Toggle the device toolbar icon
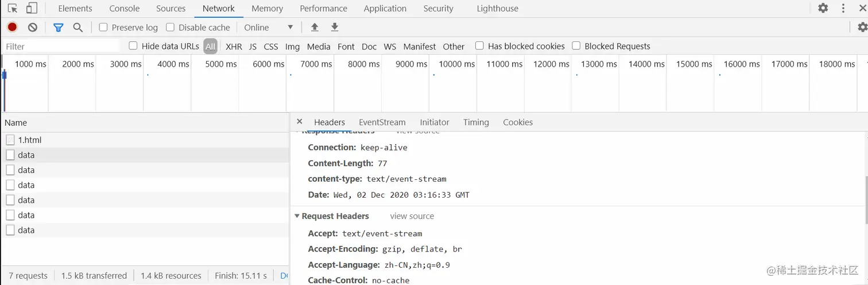868x285 pixels. (32, 8)
